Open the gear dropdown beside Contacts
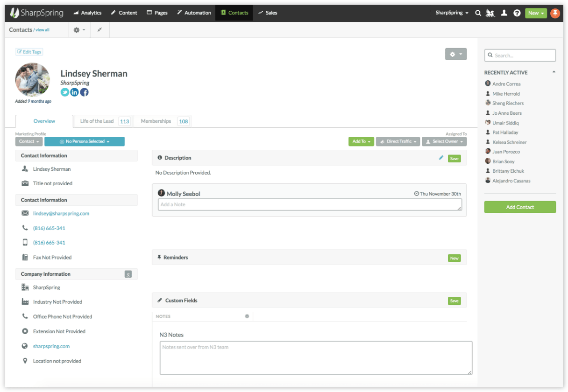Screen dimensions: 568x392 pyautogui.click(x=79, y=30)
